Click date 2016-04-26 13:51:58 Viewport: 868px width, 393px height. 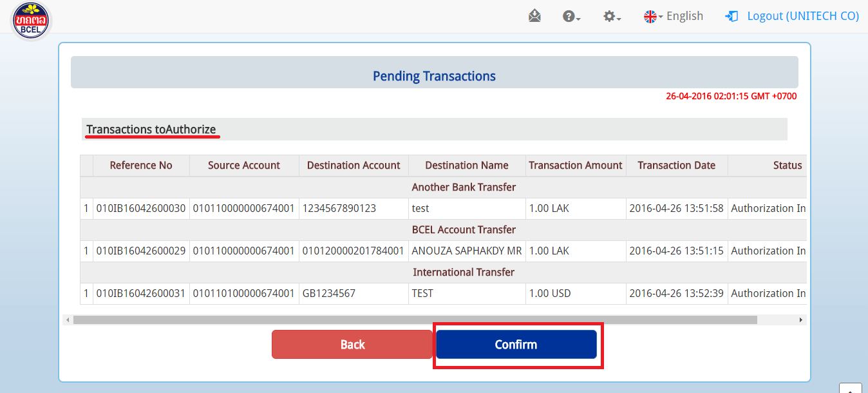tap(677, 209)
